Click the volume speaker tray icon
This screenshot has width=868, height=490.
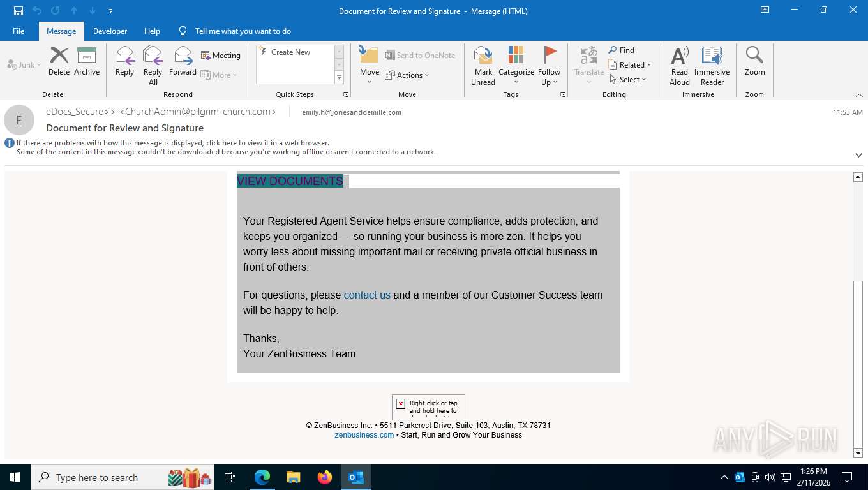770,477
